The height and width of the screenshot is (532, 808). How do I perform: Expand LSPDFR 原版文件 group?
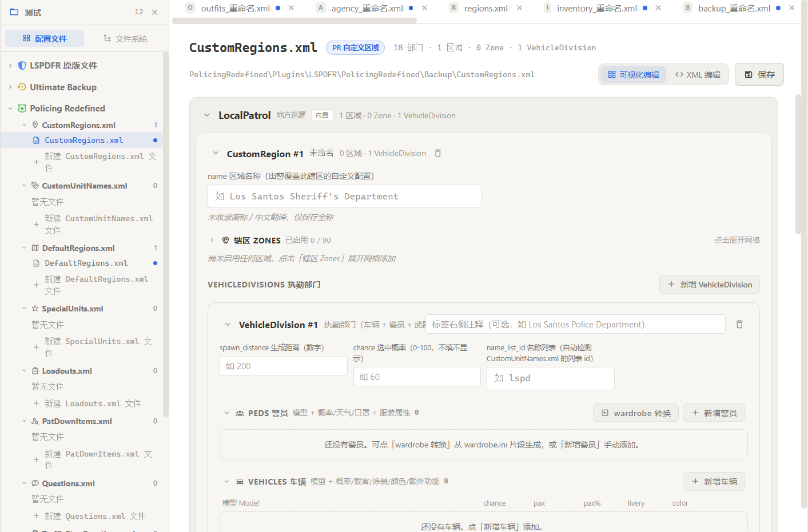[10, 66]
